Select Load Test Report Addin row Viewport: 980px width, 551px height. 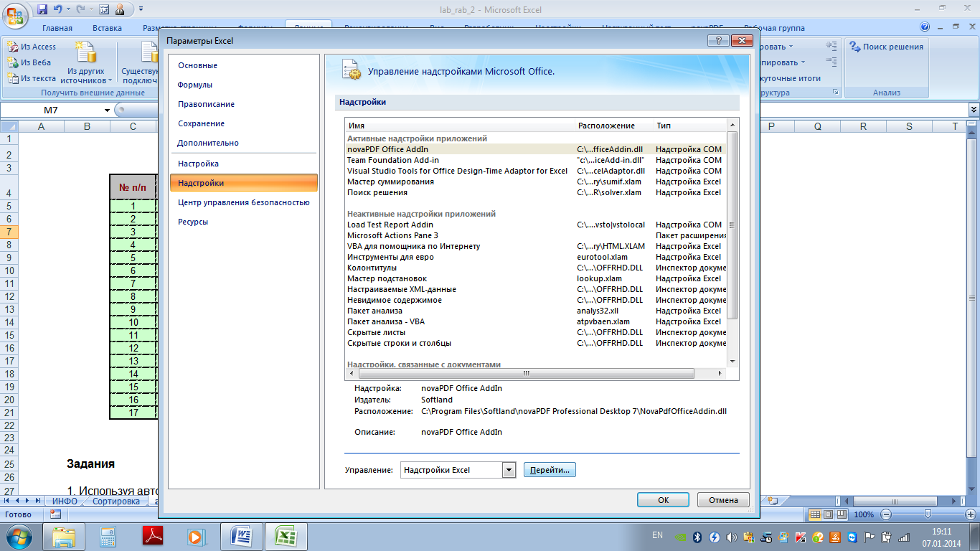(x=535, y=225)
